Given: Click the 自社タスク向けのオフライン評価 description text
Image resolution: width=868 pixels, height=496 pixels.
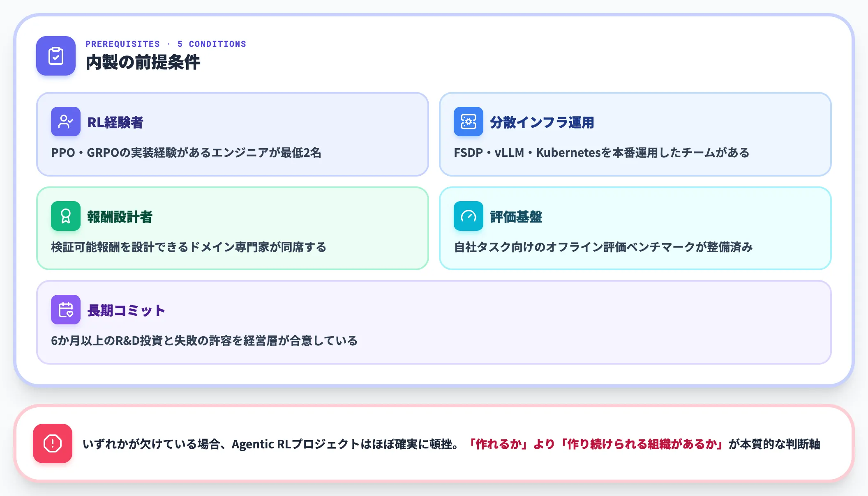Looking at the screenshot, I should 603,247.
